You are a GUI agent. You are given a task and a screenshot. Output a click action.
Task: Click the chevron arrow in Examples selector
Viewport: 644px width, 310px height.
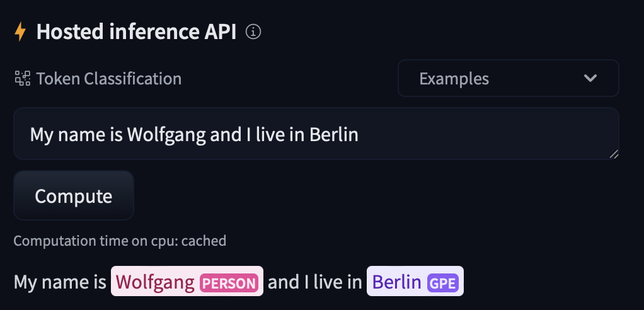[x=590, y=79]
